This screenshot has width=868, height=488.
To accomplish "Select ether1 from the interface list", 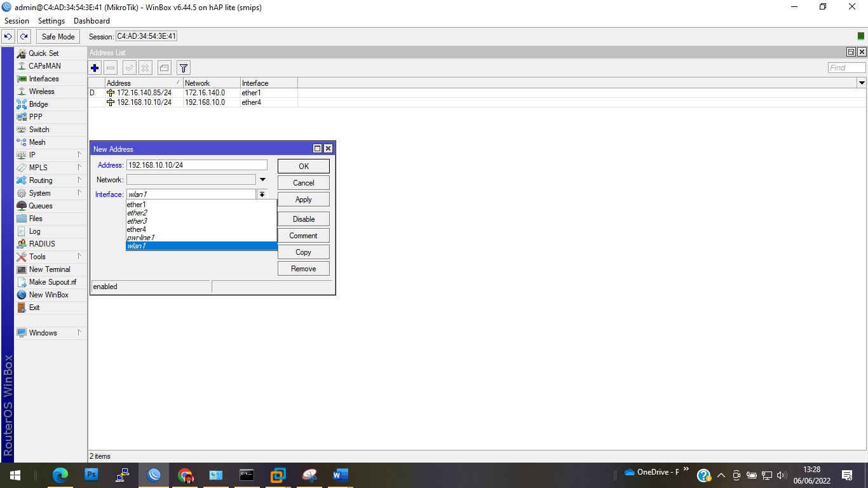I will [x=201, y=205].
